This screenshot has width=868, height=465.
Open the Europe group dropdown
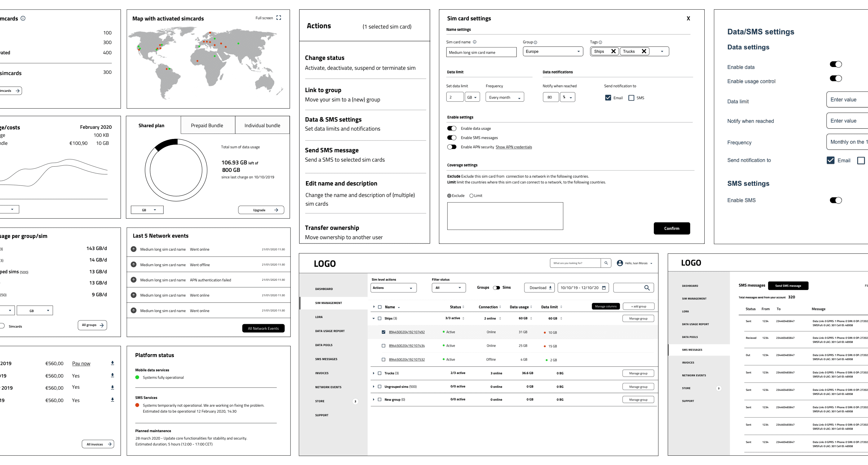553,51
